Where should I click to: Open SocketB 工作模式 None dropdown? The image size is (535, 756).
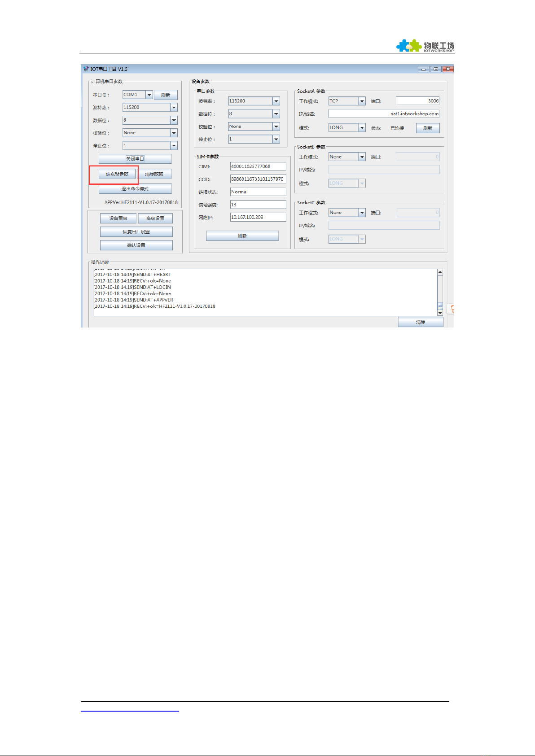(x=362, y=157)
